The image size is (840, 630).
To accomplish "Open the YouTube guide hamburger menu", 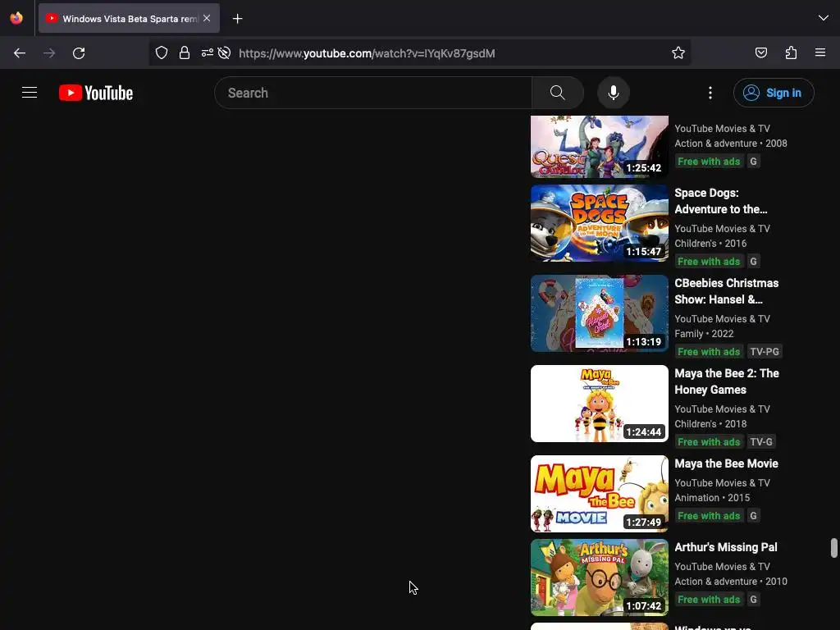I will pos(30,93).
